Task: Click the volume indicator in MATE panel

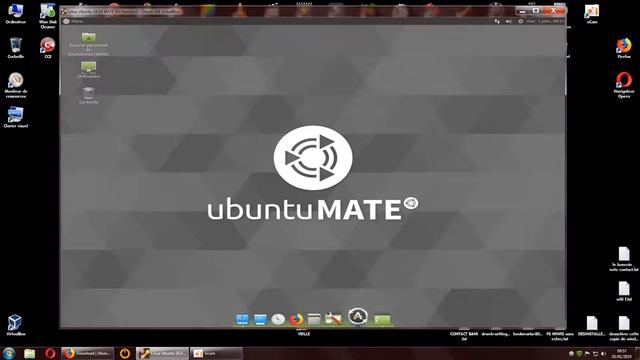Action: [x=509, y=21]
